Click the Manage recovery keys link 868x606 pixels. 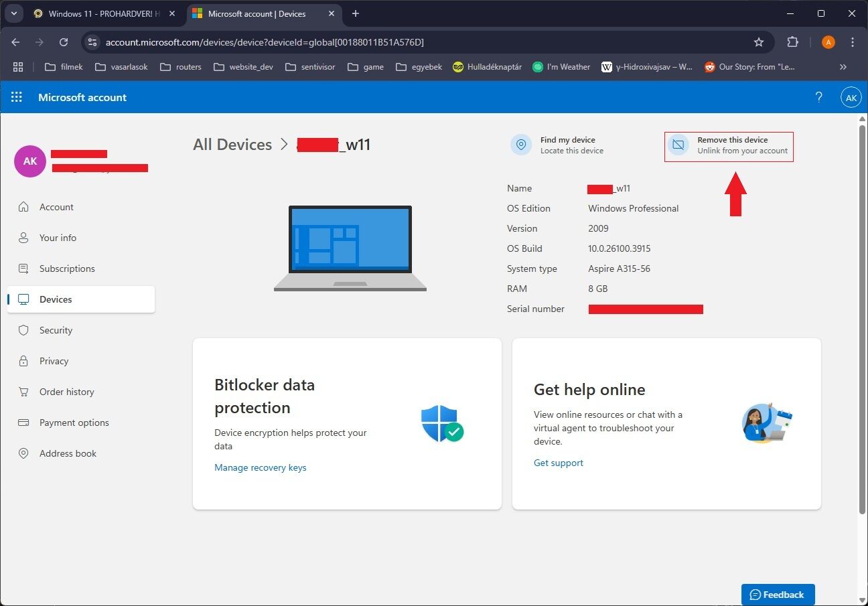(261, 467)
